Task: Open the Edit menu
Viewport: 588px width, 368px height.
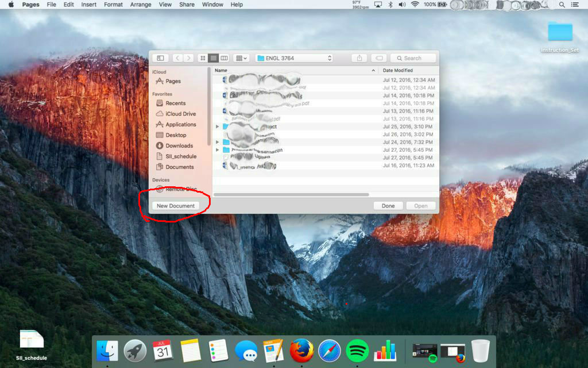Action: 69,5
